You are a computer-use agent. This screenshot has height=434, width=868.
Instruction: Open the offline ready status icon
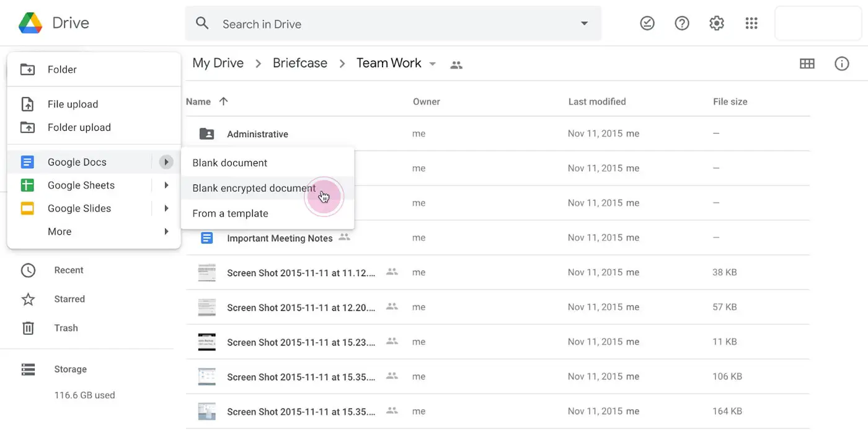click(x=647, y=24)
